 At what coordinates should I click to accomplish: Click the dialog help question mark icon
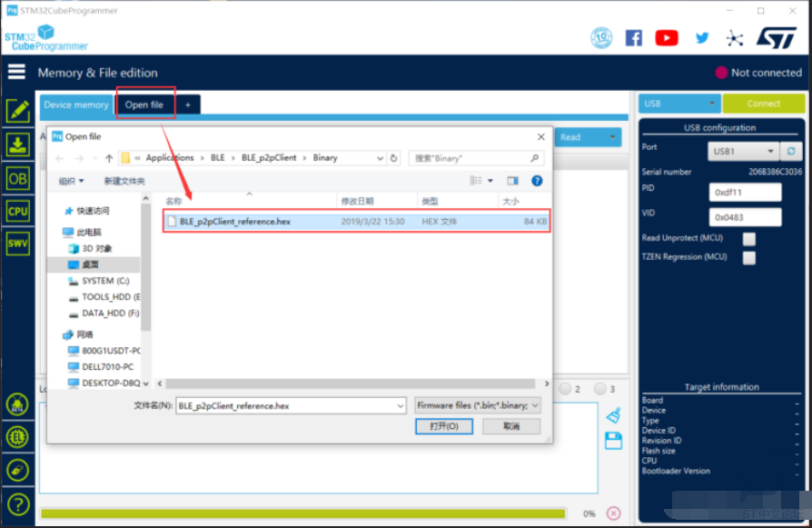[x=537, y=181]
